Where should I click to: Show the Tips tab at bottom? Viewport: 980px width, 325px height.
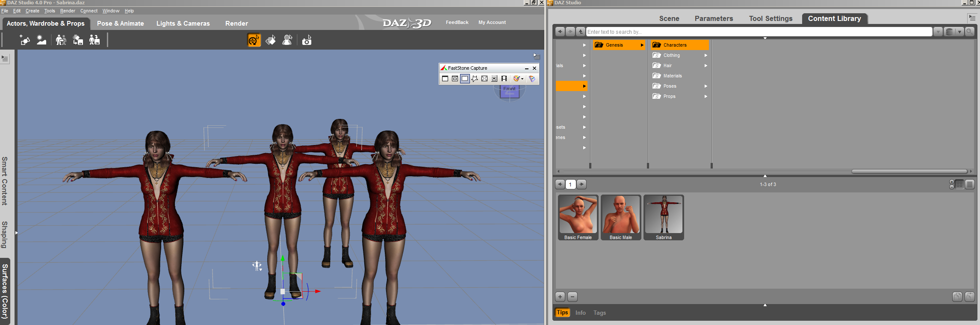[562, 313]
